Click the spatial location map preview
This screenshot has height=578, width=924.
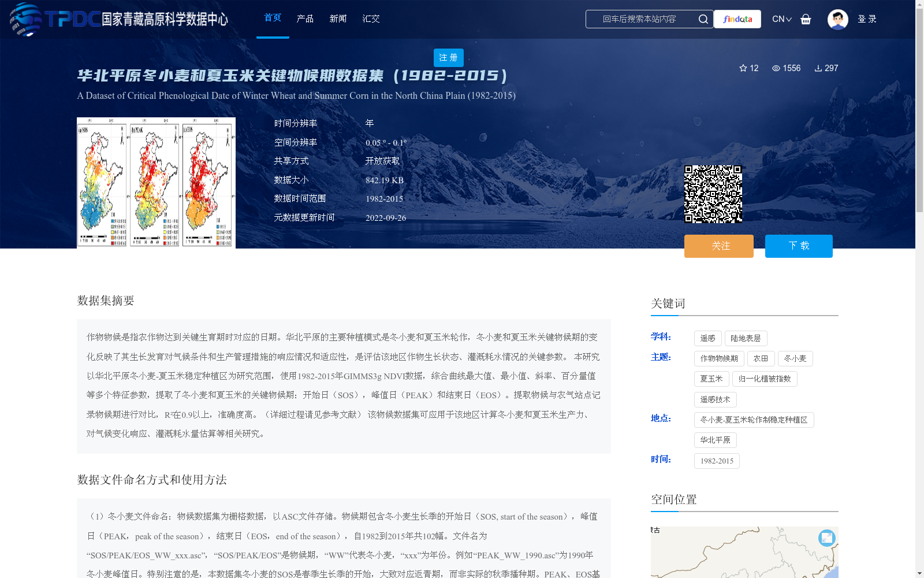point(744,552)
